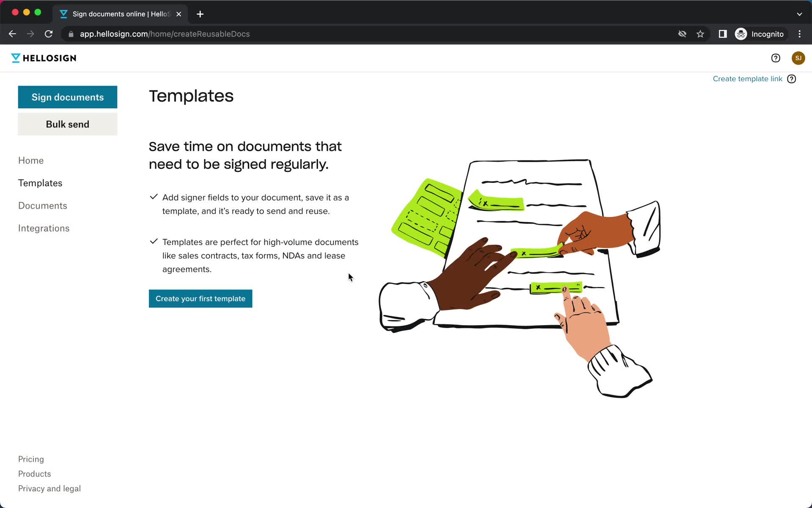The height and width of the screenshot is (508, 812).
Task: Click the HelloSign logo icon
Action: (x=15, y=57)
